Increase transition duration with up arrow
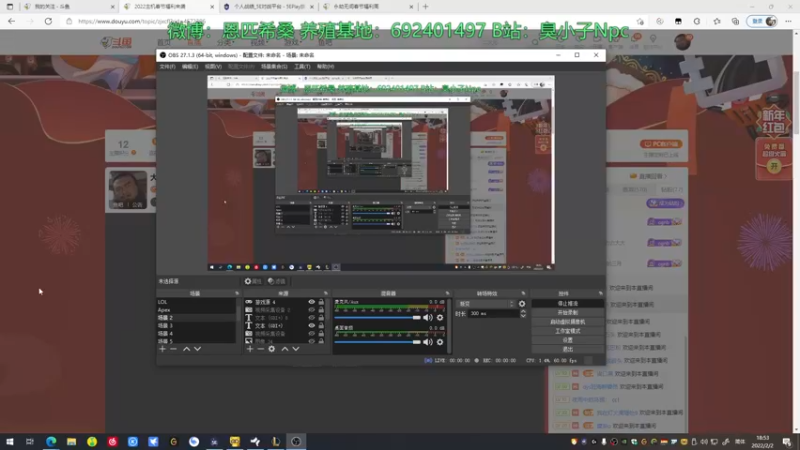Screen dimensions: 800x450 522,311
